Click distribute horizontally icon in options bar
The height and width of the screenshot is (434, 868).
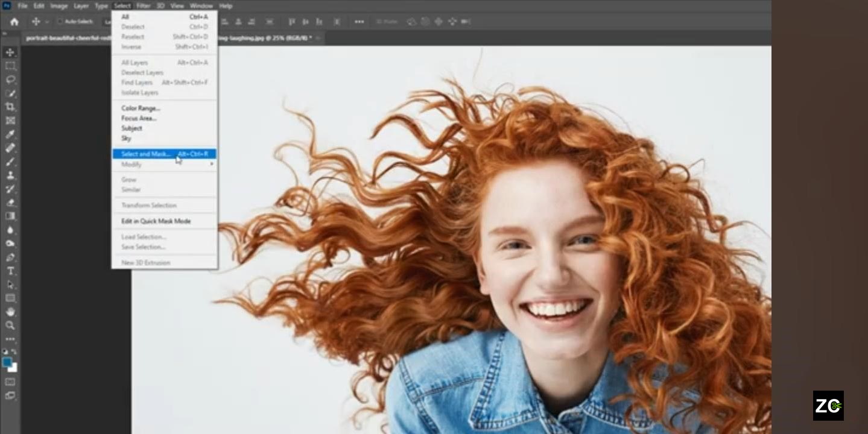click(337, 21)
